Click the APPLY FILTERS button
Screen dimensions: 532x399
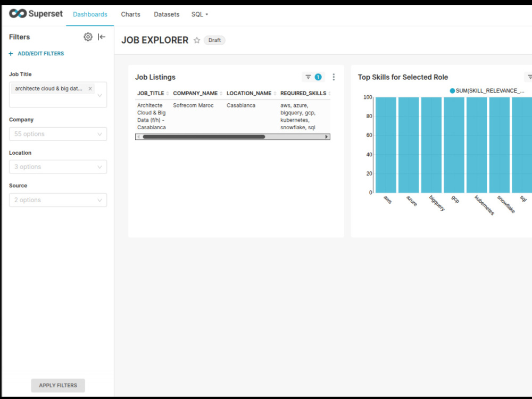pyautogui.click(x=58, y=385)
